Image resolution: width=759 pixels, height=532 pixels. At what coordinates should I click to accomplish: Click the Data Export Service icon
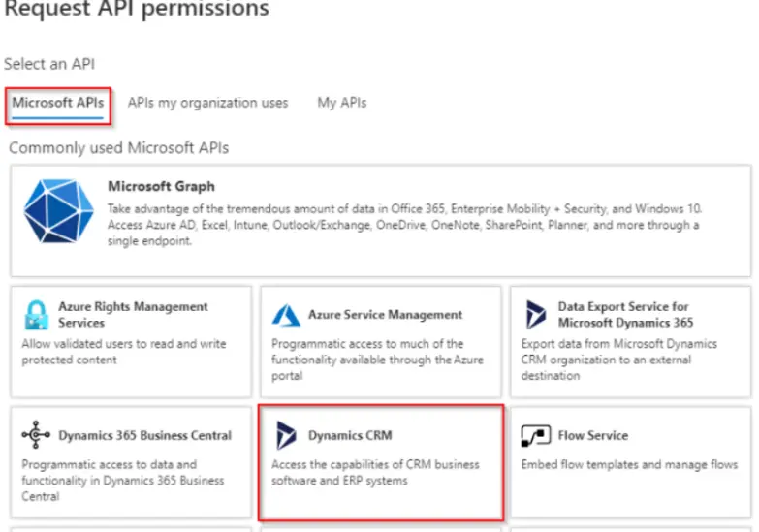(x=535, y=314)
